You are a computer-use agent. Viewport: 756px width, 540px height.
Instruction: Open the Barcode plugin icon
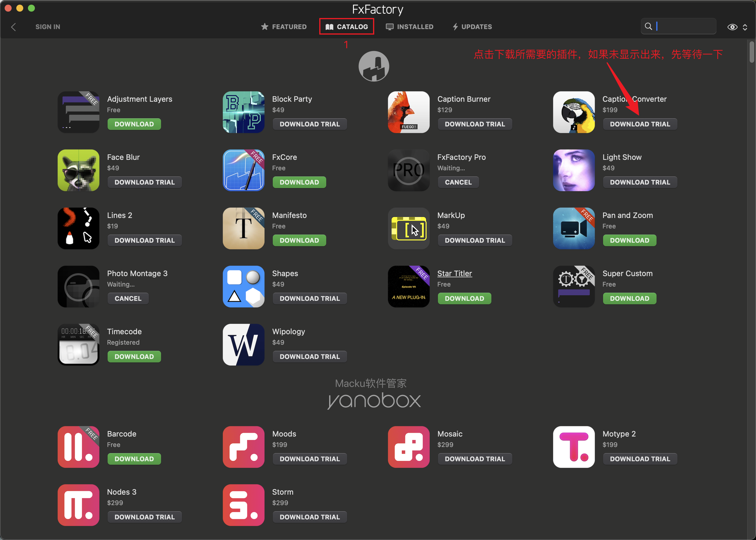[x=79, y=447]
